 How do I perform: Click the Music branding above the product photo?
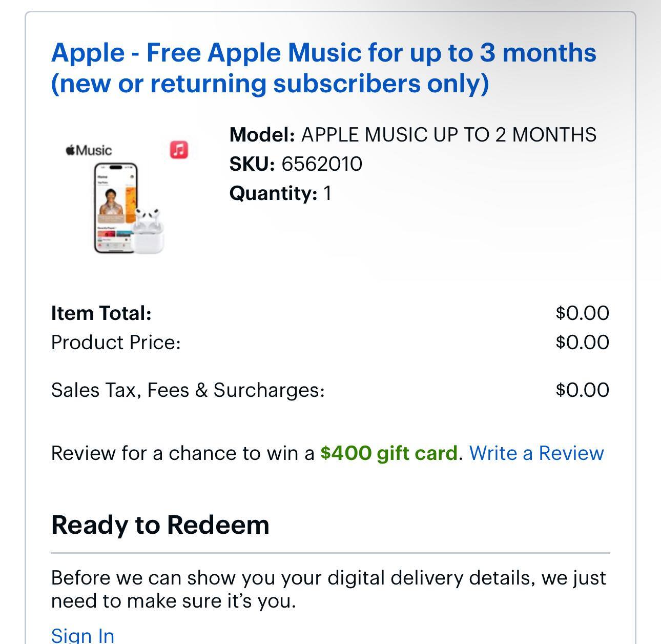click(88, 150)
